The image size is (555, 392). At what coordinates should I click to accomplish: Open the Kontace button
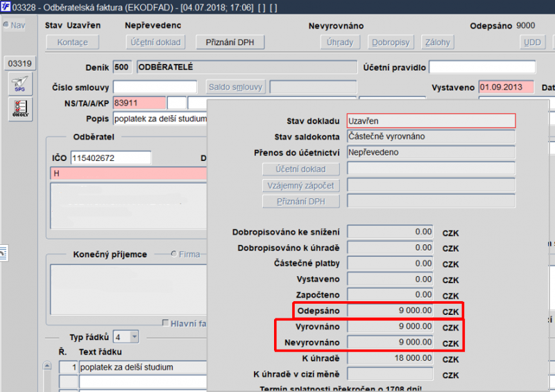coord(73,42)
